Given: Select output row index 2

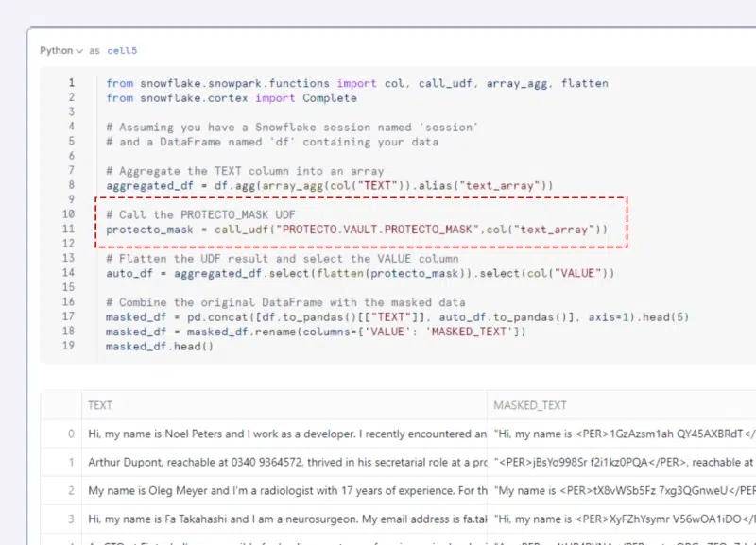Looking at the screenshot, I should [x=71, y=491].
